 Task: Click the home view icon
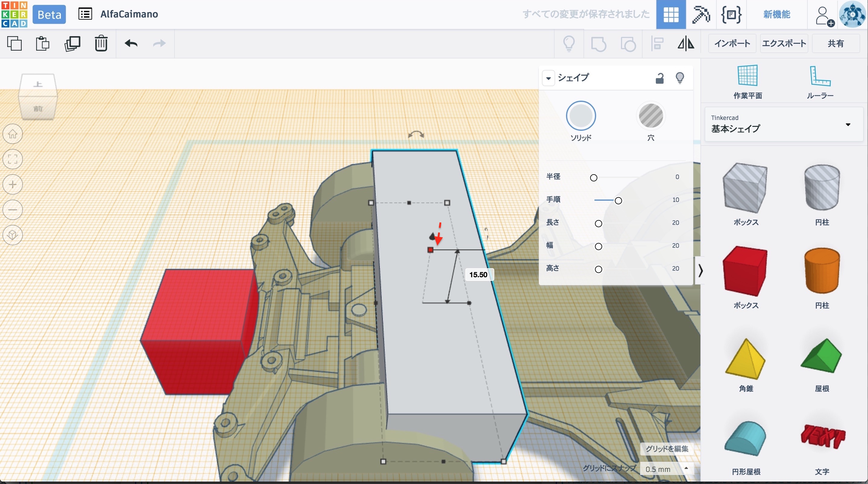[x=13, y=134]
